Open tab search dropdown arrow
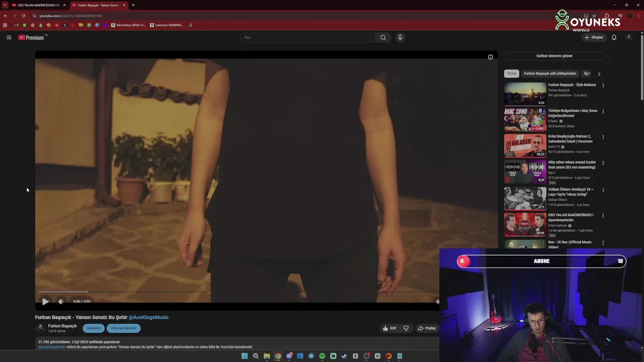This screenshot has width=644, height=362. [4, 5]
